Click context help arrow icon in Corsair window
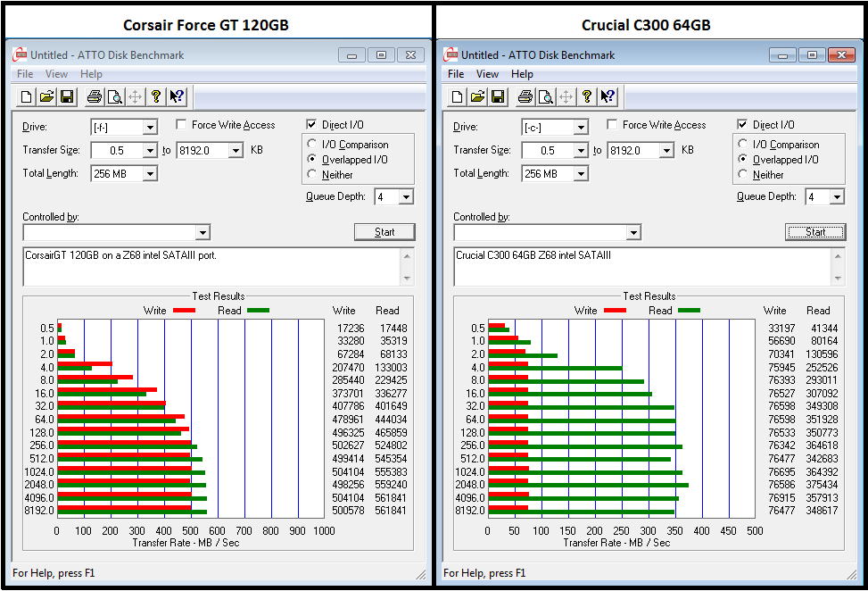This screenshot has height=591, width=868. pos(177,97)
